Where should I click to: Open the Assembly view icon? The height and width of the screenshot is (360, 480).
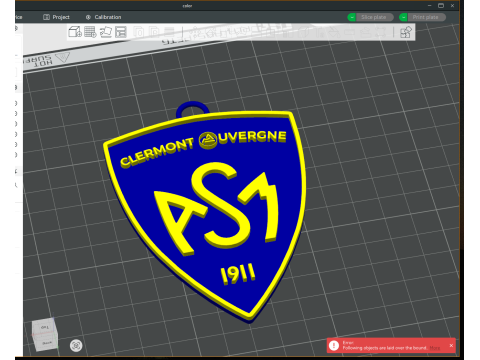coord(406,32)
